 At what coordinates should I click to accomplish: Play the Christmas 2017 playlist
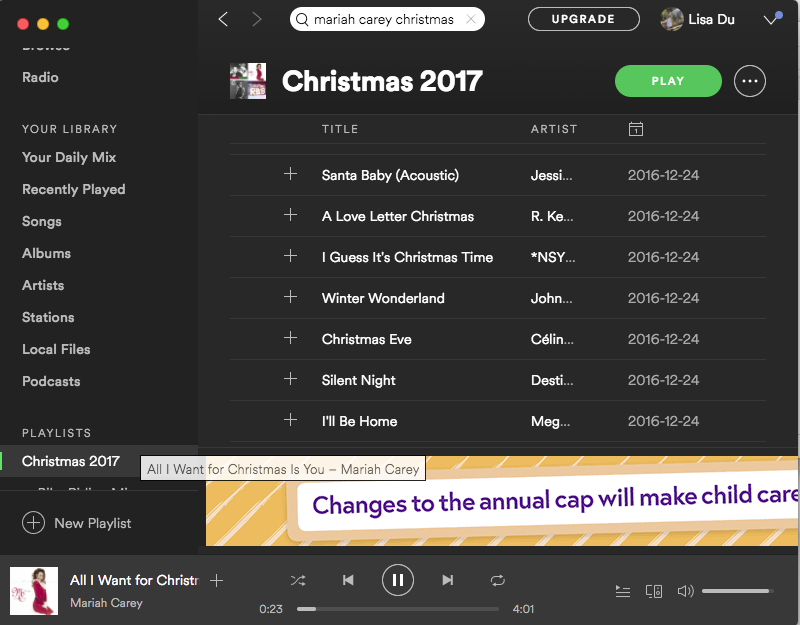coord(668,81)
